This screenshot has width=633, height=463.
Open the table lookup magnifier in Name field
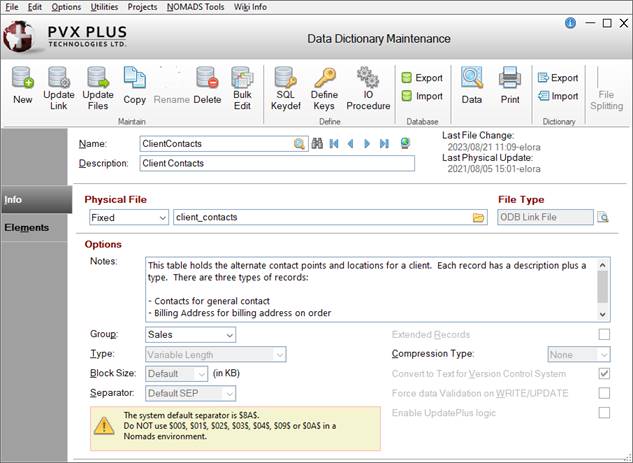tap(299, 144)
